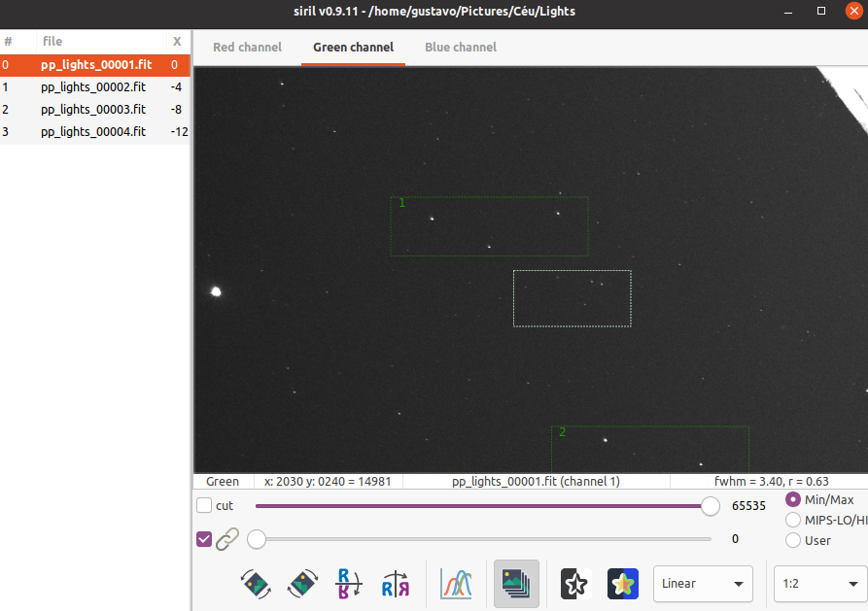Mirror image vertically with flip icon
This screenshot has height=611, width=868.
tap(349, 584)
